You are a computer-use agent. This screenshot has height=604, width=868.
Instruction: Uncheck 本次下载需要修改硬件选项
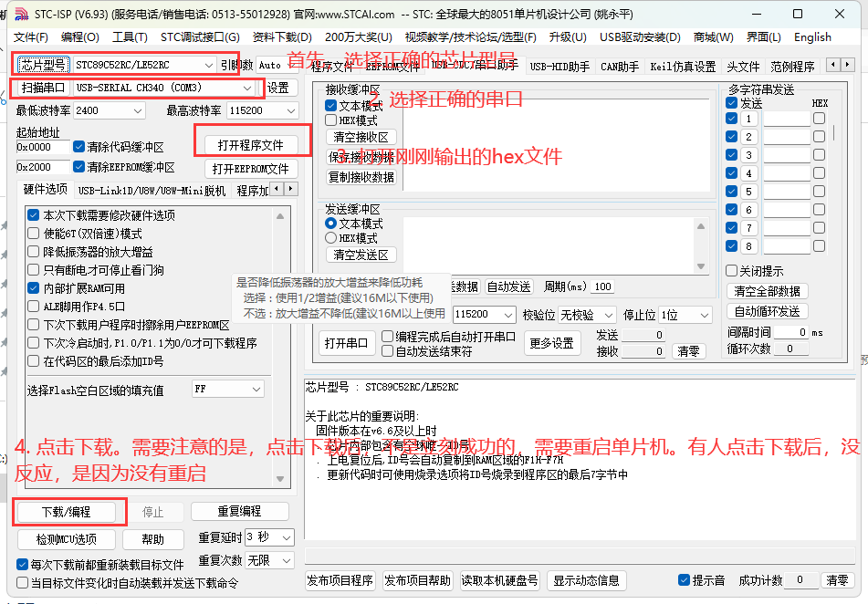pos(34,215)
